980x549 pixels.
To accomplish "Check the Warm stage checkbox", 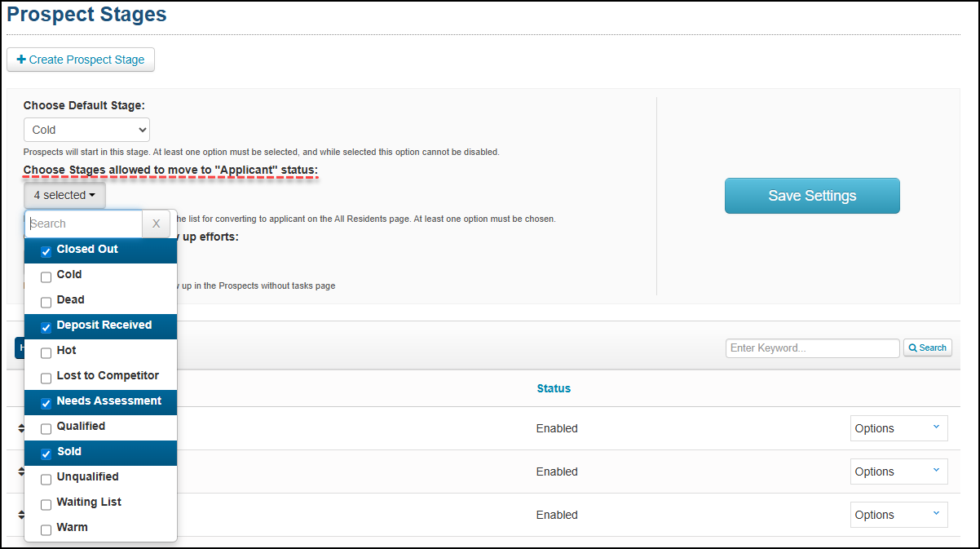I will click(x=46, y=529).
